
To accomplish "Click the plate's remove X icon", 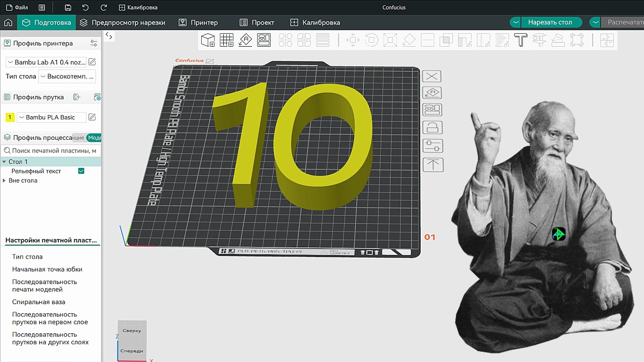I will [x=432, y=76].
